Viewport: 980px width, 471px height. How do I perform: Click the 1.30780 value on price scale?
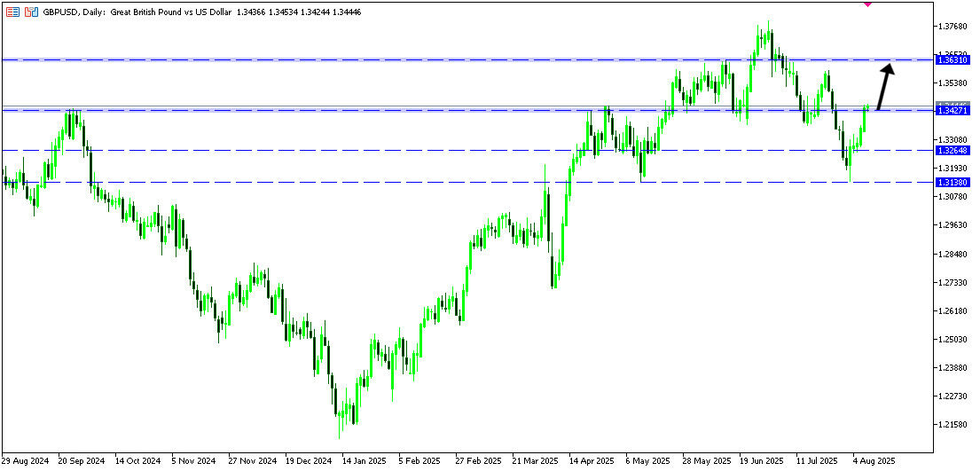point(955,196)
